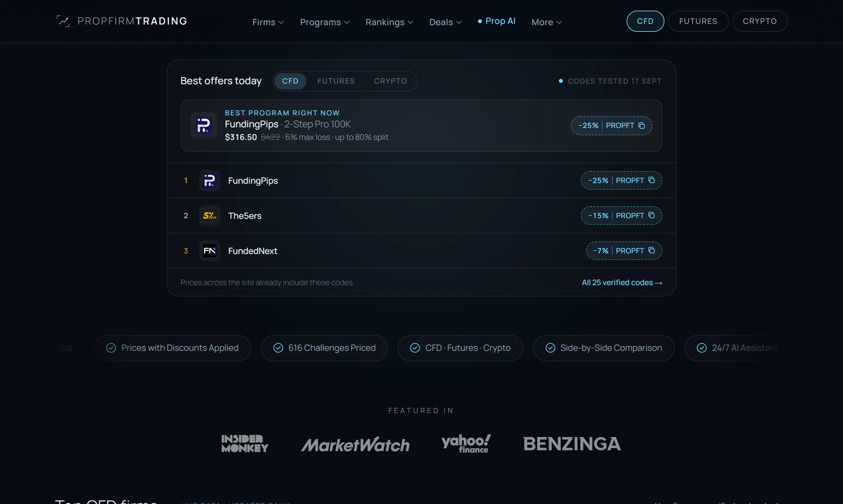Screen dimensions: 843x504
Task: Expand the Rankings menu chevron
Action: pyautogui.click(x=411, y=23)
